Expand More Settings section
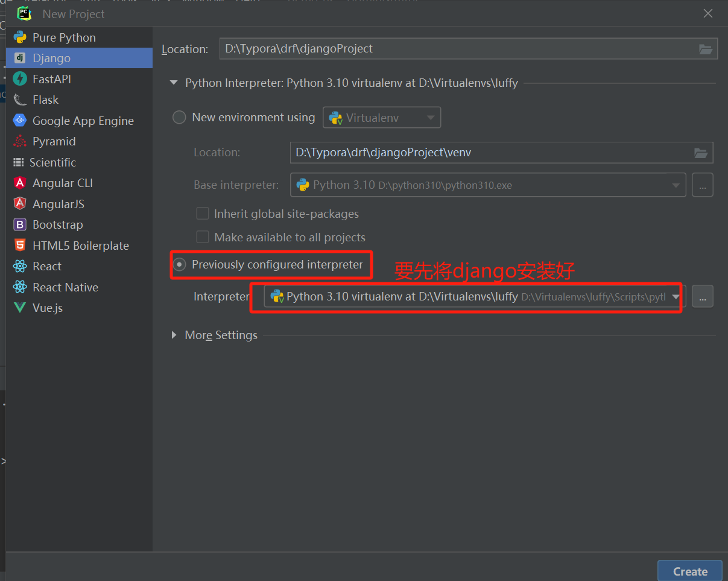 174,335
